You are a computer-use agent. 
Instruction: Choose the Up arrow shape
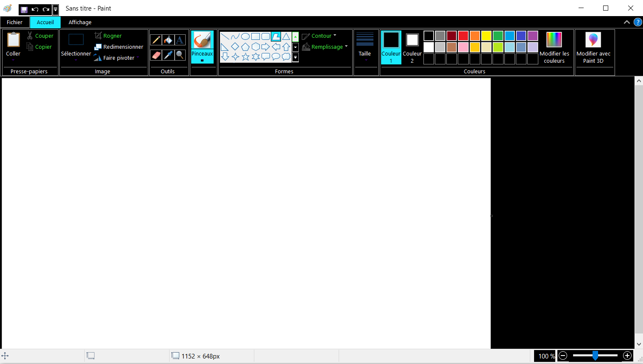tap(286, 47)
